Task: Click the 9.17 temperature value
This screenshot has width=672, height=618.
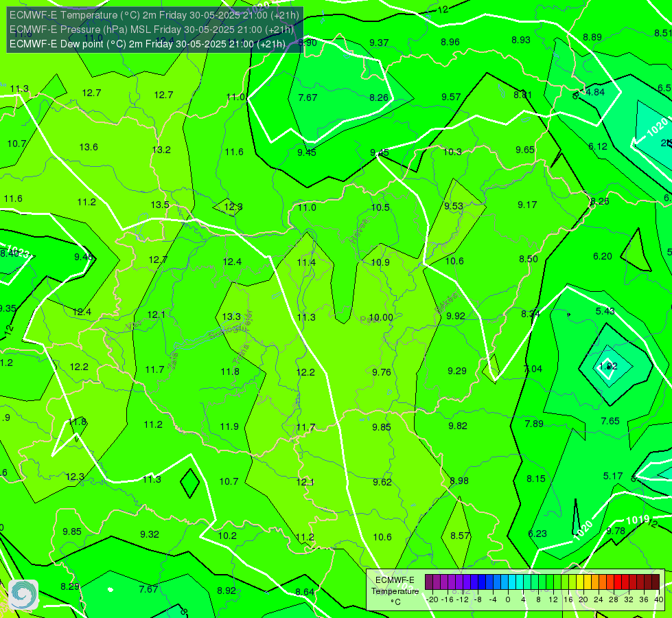Action: (x=527, y=205)
